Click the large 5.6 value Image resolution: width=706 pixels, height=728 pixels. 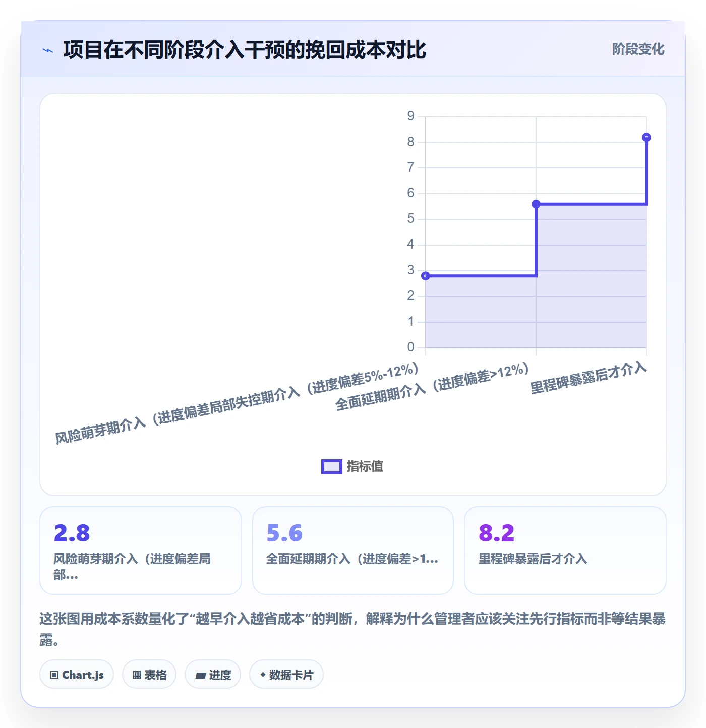[x=284, y=533]
